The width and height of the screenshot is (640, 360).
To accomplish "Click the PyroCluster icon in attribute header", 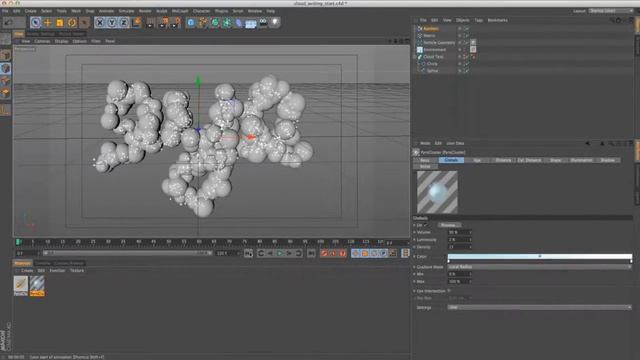I will pyautogui.click(x=416, y=152).
